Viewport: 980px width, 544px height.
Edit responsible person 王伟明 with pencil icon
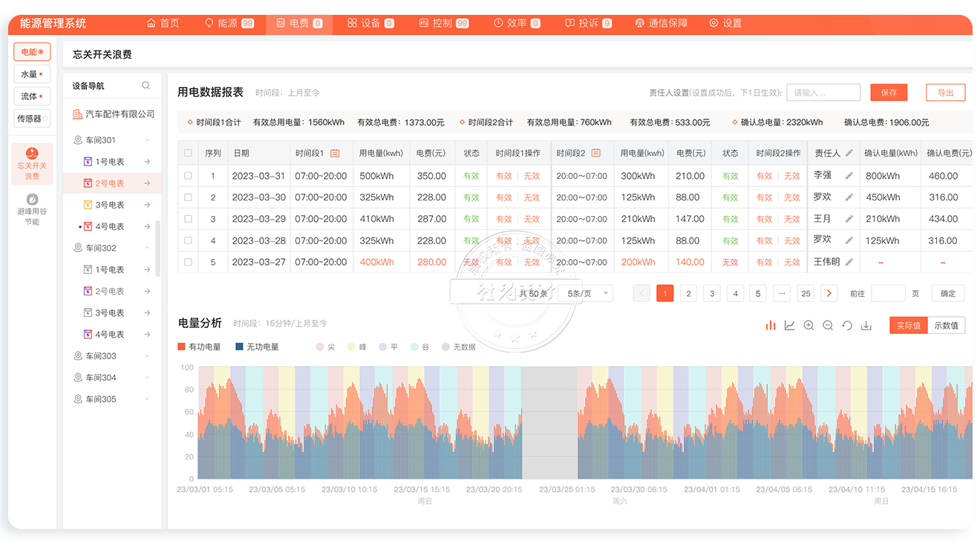coord(849,262)
